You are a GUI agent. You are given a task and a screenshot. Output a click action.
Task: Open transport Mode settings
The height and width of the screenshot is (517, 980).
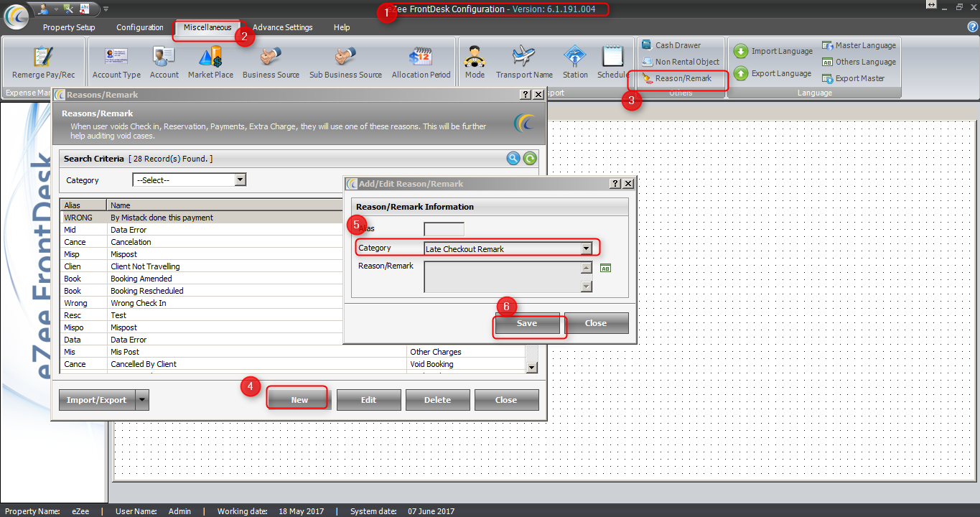click(475, 62)
